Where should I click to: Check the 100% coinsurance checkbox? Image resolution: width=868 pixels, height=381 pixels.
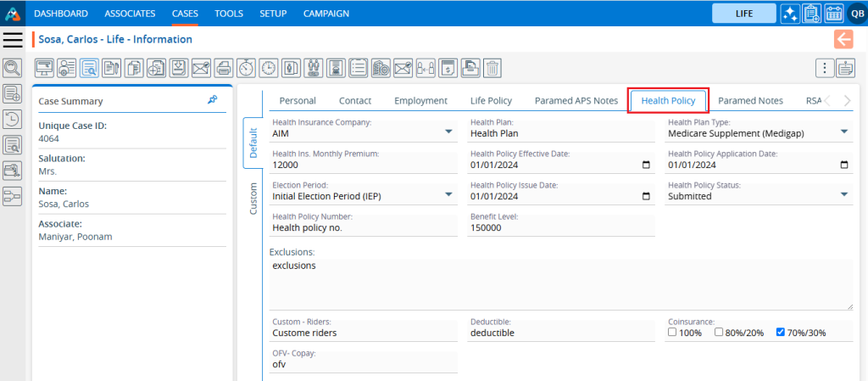tap(672, 333)
